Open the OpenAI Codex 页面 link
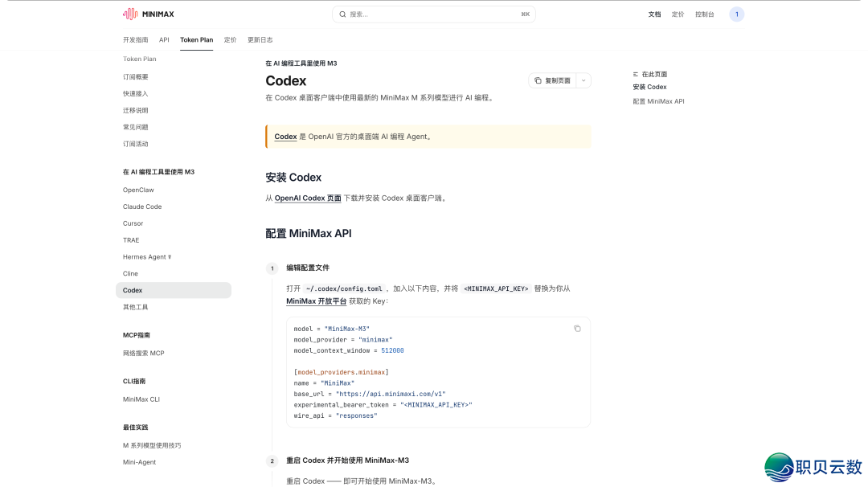The image size is (868, 487). coord(308,198)
